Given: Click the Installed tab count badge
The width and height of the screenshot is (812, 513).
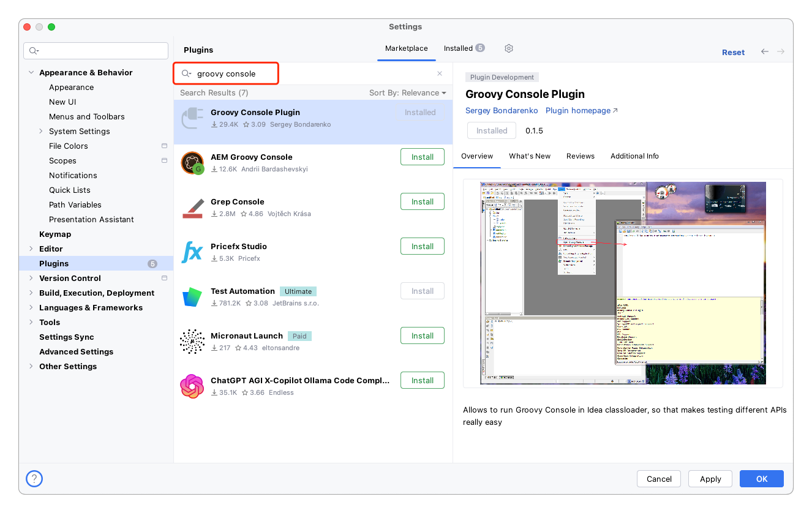Looking at the screenshot, I should pyautogui.click(x=480, y=48).
